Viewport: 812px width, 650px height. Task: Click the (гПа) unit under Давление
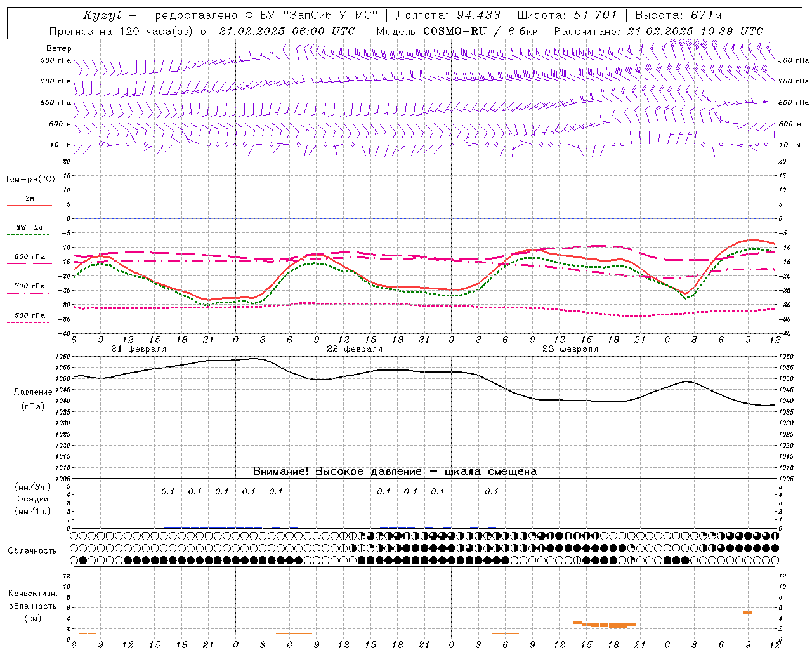click(33, 407)
